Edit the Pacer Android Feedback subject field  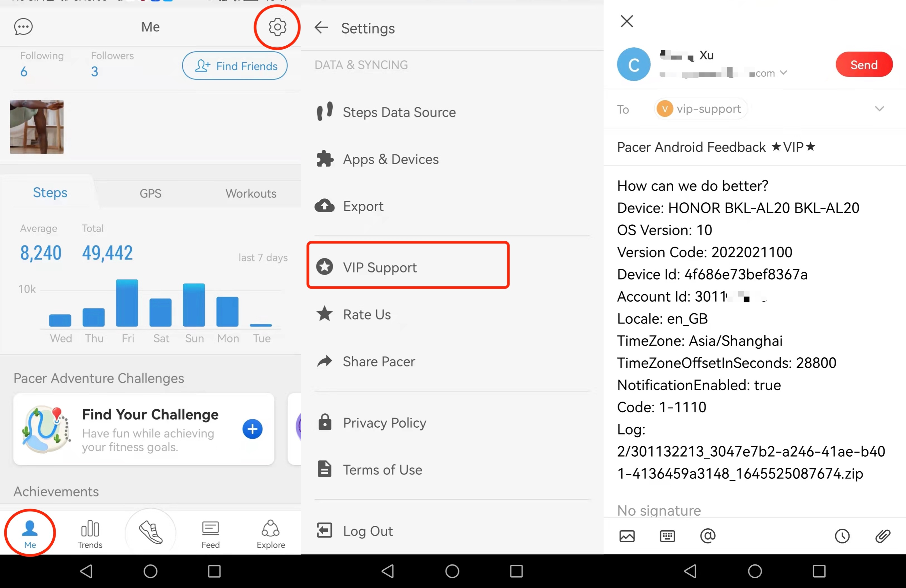[x=755, y=147]
